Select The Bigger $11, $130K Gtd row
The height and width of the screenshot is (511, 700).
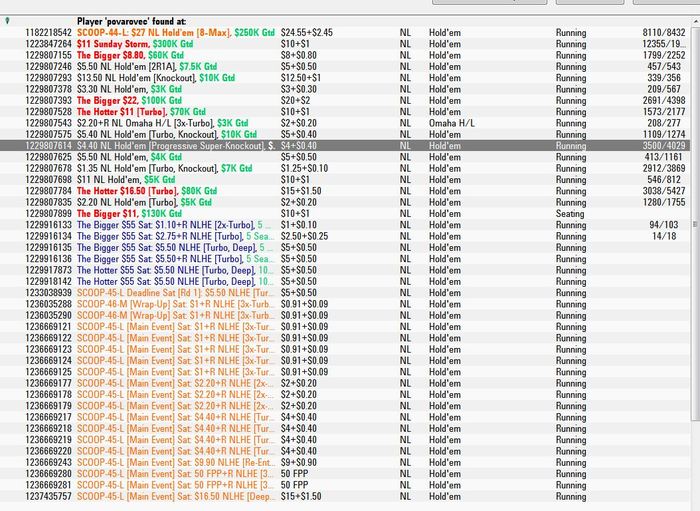click(345, 213)
